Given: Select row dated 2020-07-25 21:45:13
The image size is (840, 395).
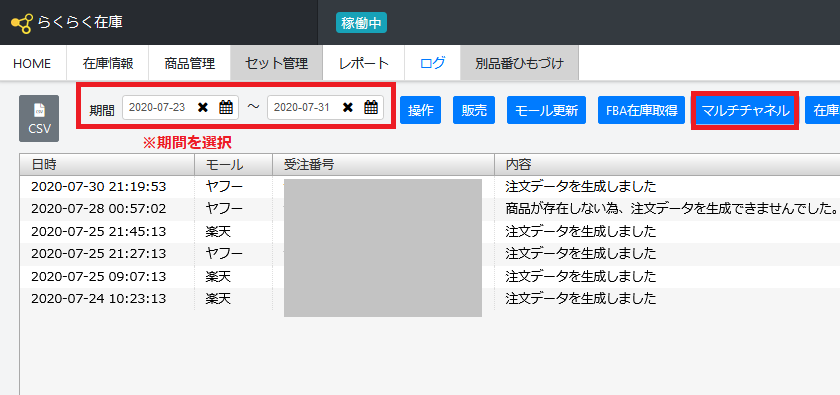Looking at the screenshot, I should (430, 232).
